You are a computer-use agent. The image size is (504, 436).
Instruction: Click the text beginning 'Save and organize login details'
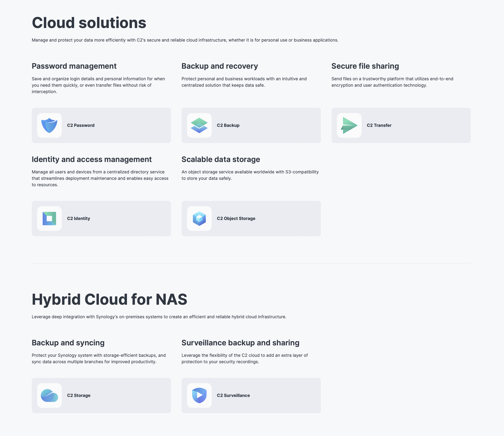coord(98,85)
